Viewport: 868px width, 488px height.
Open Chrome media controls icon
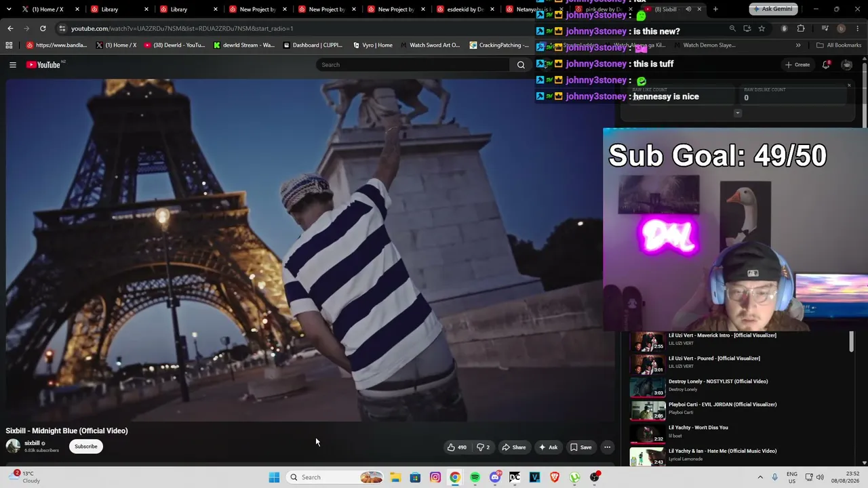pos(825,28)
